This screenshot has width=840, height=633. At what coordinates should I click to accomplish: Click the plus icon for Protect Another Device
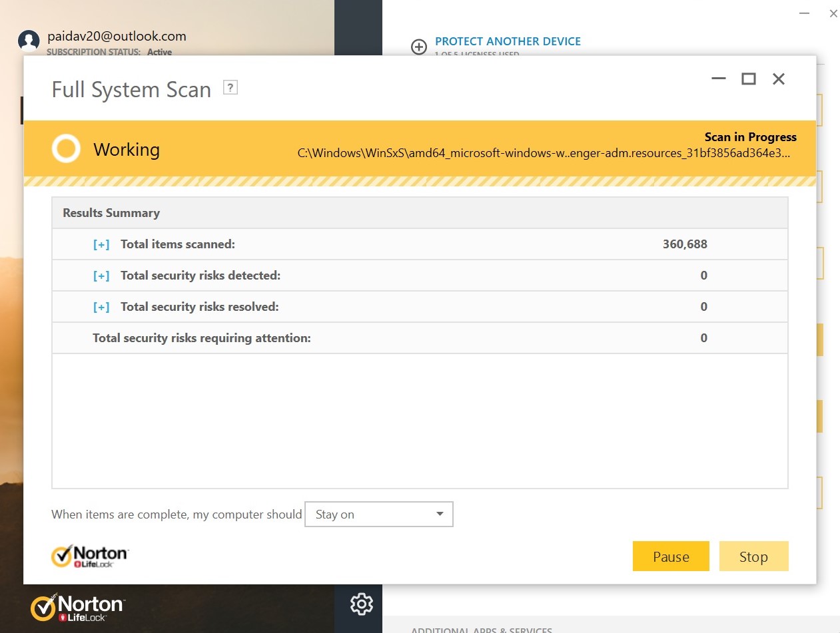(419, 47)
